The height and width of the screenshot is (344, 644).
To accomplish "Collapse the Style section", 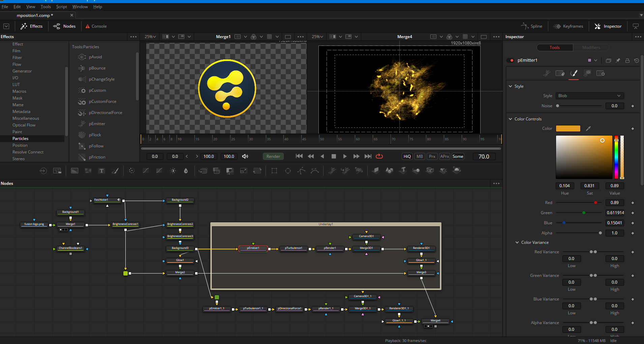I will pos(510,86).
